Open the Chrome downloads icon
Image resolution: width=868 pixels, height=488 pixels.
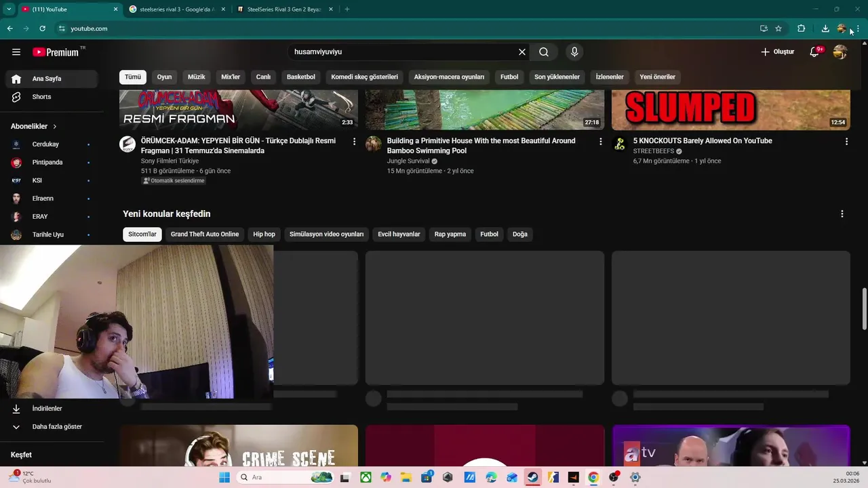(x=825, y=28)
